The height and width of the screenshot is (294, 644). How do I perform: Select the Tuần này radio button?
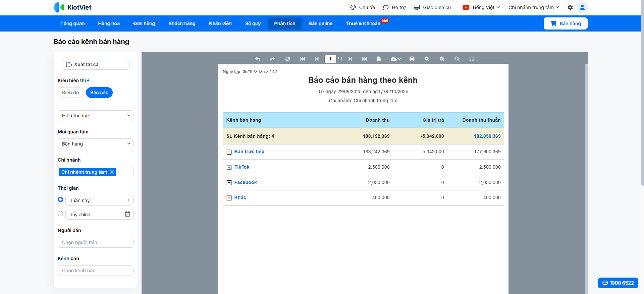pyautogui.click(x=60, y=199)
